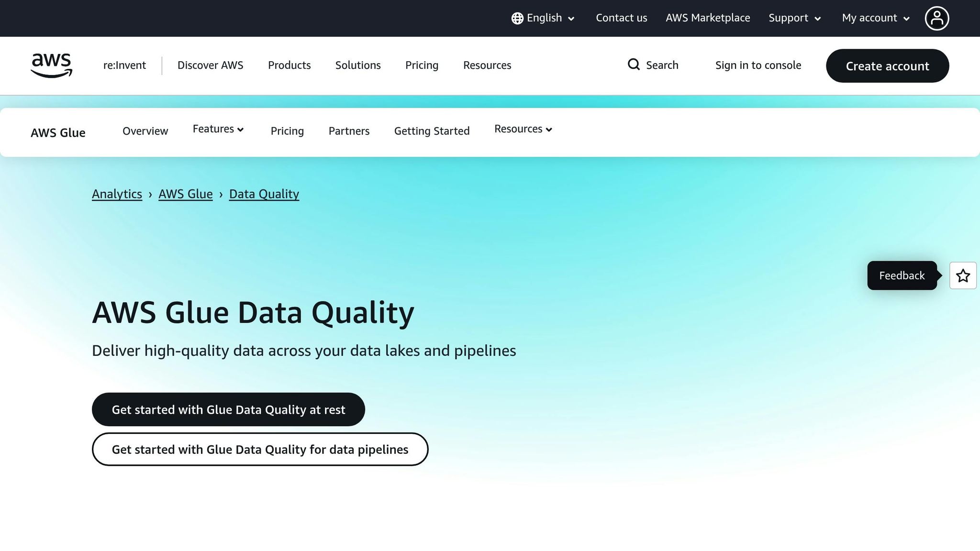
Task: Click the search magnifier icon
Action: tap(634, 65)
